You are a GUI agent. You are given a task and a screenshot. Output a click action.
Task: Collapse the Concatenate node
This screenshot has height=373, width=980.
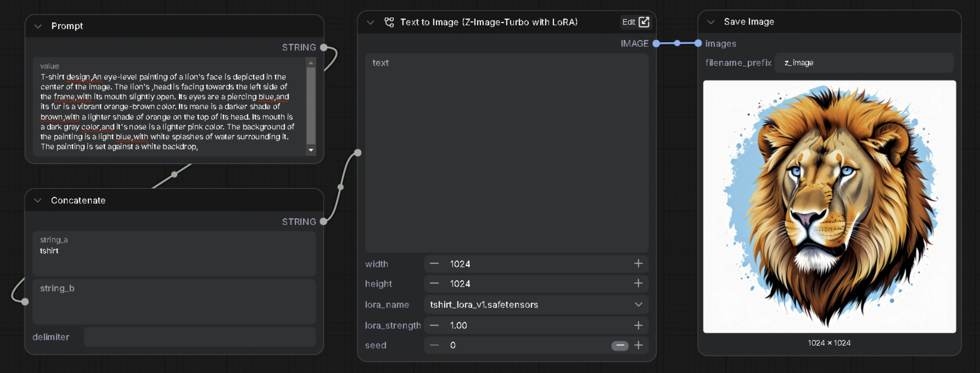click(x=38, y=200)
